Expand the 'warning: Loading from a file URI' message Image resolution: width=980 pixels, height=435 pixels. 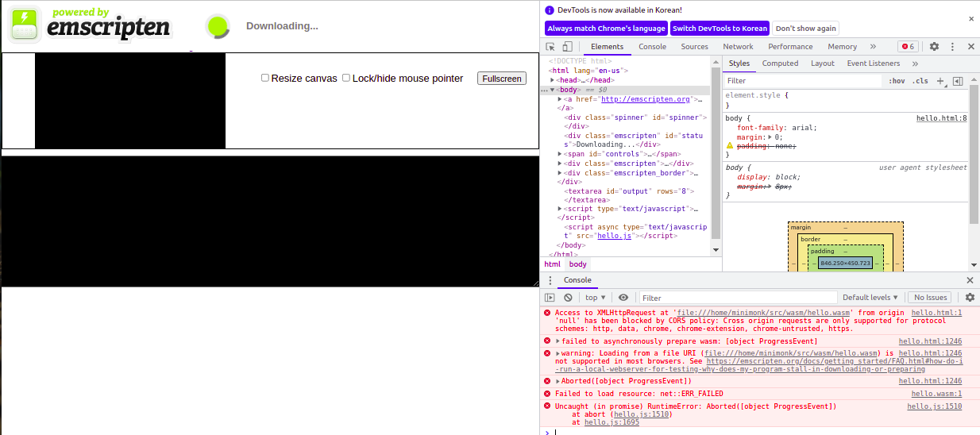click(x=558, y=353)
